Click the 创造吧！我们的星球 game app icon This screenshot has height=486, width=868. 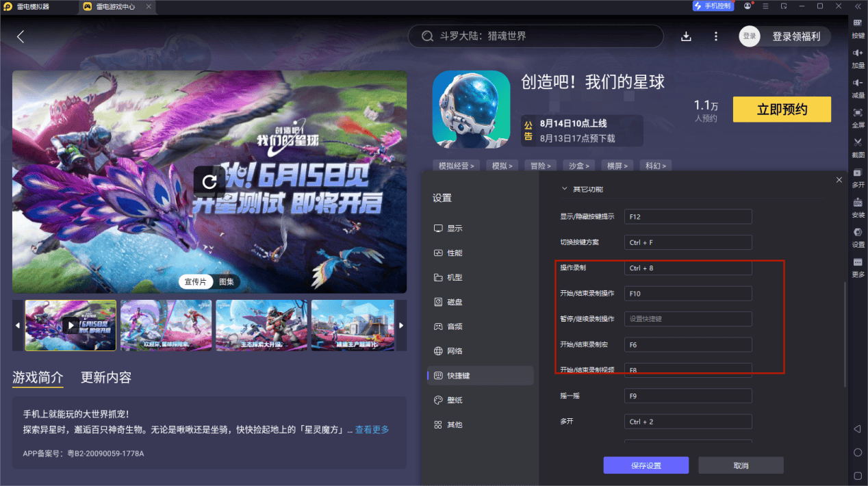pos(471,109)
